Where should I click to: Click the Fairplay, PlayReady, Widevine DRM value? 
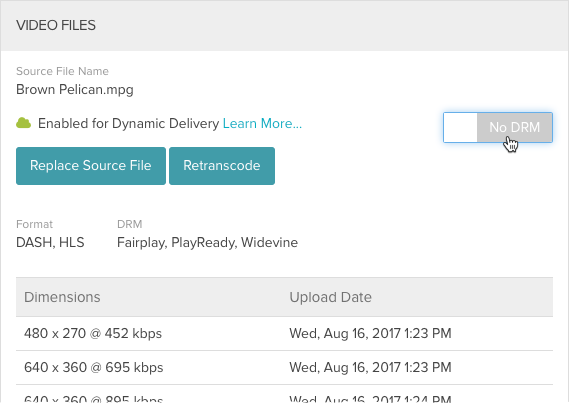pos(207,242)
